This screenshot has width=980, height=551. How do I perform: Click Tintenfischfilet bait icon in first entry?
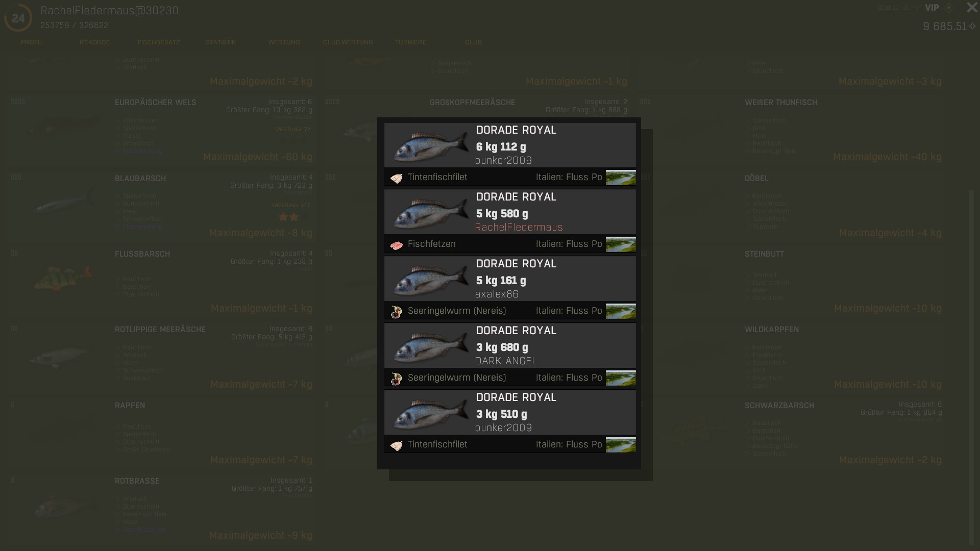point(396,178)
